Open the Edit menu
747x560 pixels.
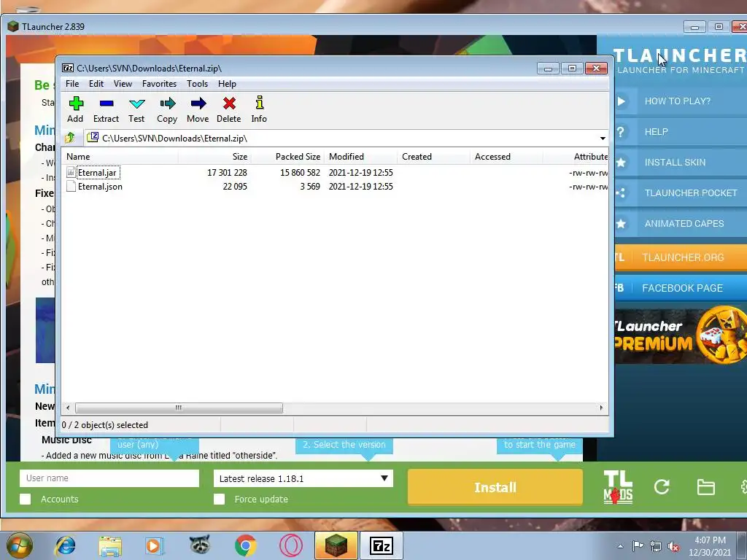coord(96,84)
